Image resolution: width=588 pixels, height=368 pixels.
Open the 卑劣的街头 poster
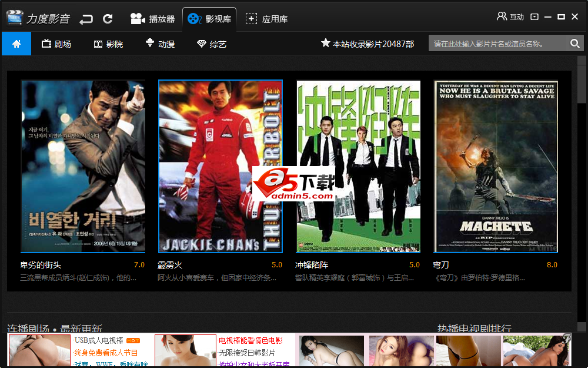tap(83, 166)
